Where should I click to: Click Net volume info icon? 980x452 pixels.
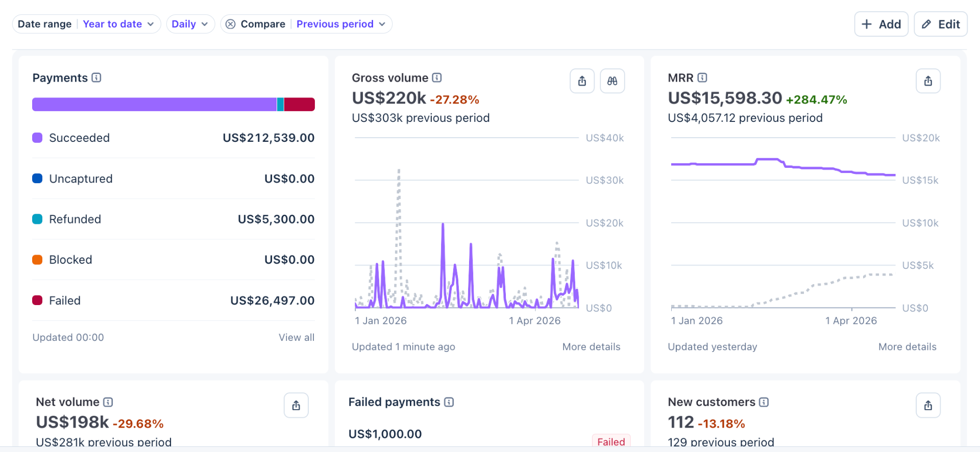(x=108, y=402)
